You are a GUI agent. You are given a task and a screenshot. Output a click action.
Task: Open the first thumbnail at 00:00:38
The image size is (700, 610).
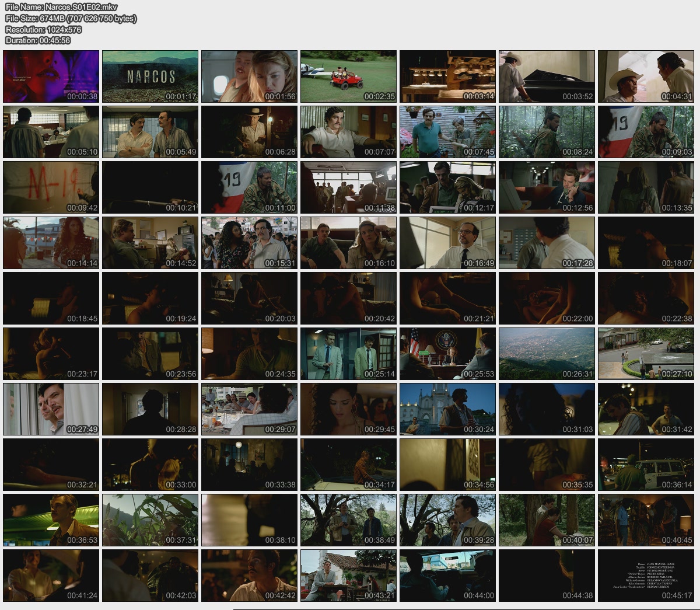[51, 76]
